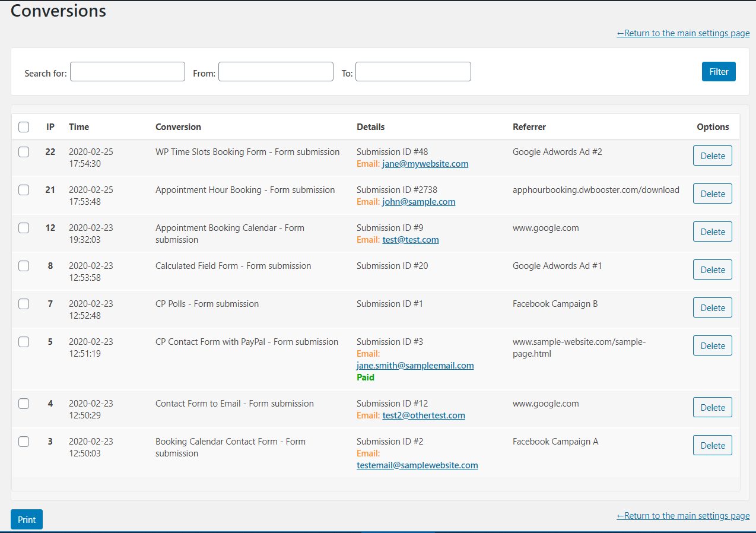Click the Submission ID #20 text
756x533 pixels.
(x=392, y=266)
